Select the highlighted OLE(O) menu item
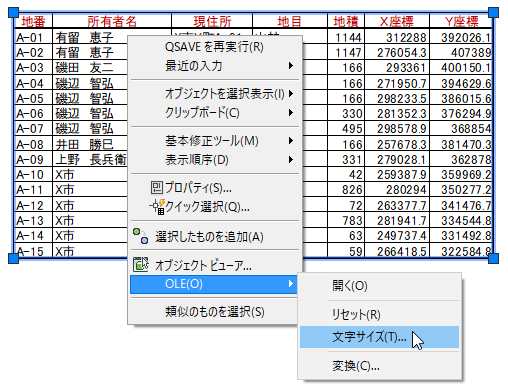Image resolution: width=508 pixels, height=388 pixels. (x=214, y=284)
